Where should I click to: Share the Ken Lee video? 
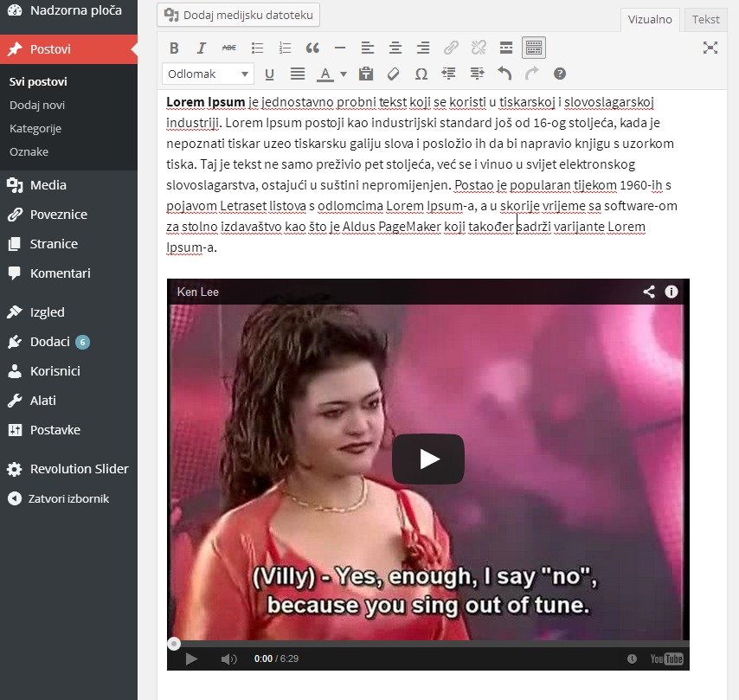(x=650, y=292)
